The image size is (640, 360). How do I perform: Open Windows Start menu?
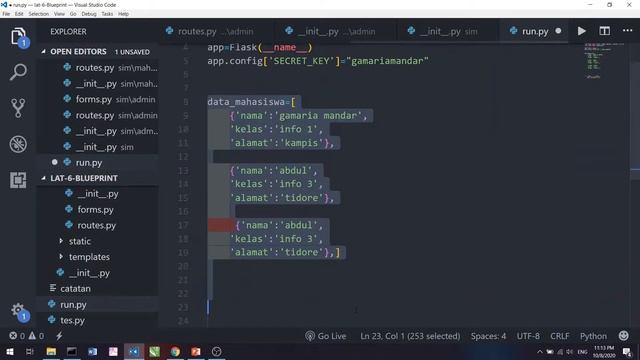click(x=9, y=351)
